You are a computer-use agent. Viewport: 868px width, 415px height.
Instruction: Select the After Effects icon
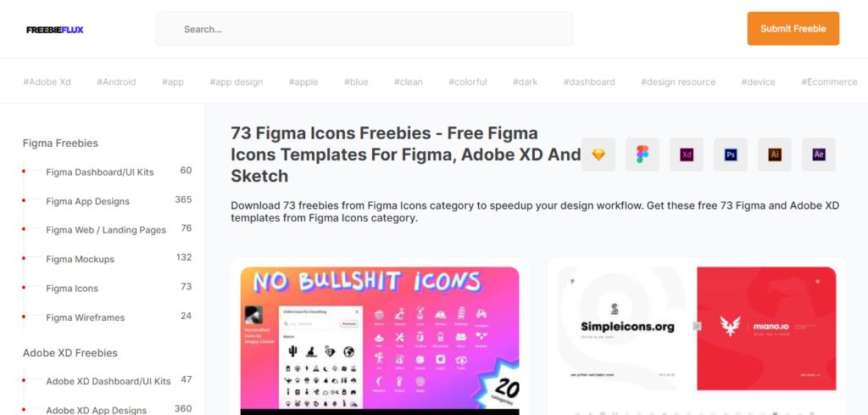(819, 154)
